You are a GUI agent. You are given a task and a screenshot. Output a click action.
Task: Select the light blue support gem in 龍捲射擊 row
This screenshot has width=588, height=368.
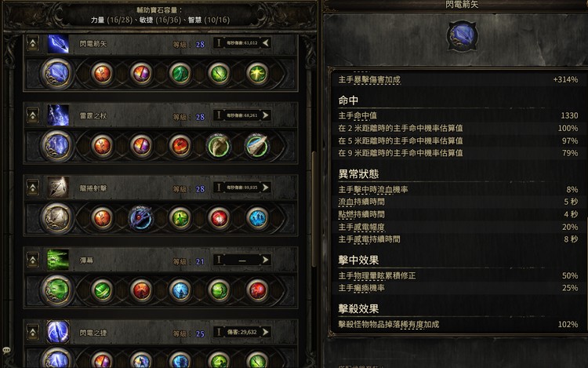pos(258,218)
